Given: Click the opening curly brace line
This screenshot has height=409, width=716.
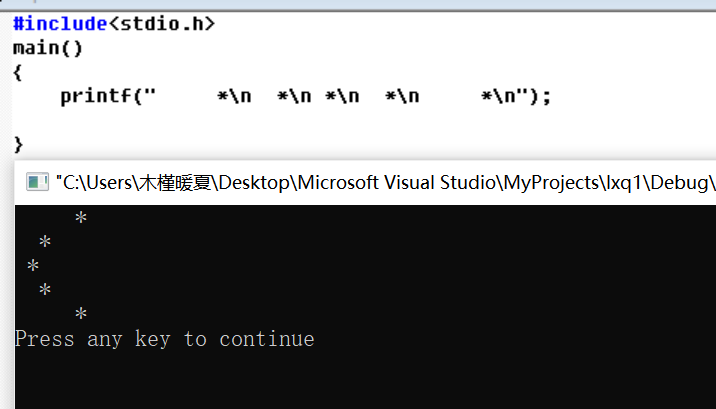Looking at the screenshot, I should click(18, 72).
